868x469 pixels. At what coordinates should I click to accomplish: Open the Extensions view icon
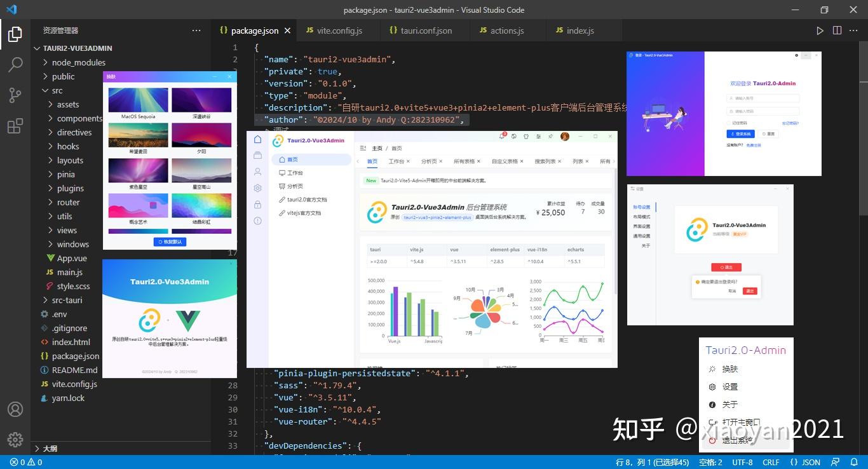[x=15, y=126]
